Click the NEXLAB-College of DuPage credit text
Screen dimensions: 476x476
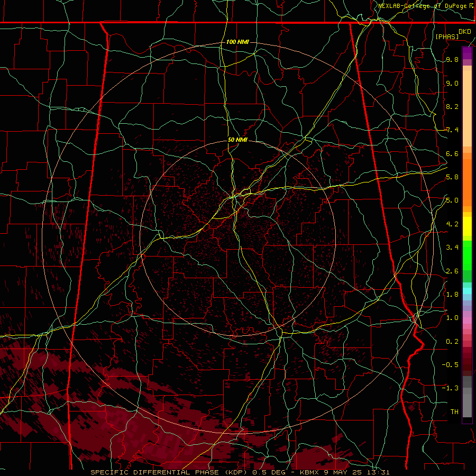(x=422, y=6)
